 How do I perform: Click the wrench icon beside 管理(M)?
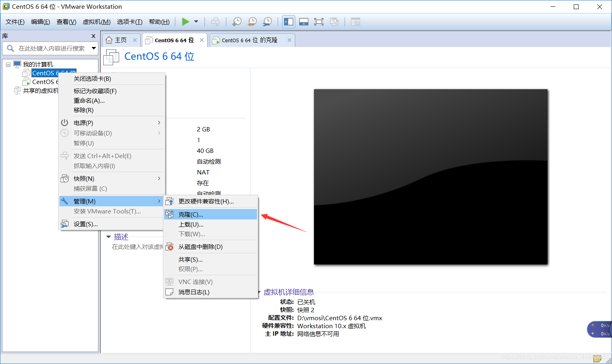point(65,201)
